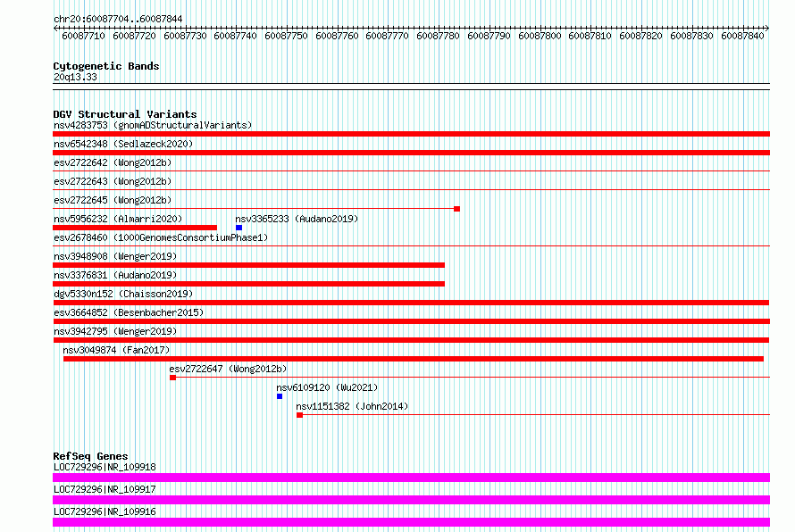Click the red start block of nsv1151382
Viewport: 795px width, 532px height.
pyautogui.click(x=299, y=415)
